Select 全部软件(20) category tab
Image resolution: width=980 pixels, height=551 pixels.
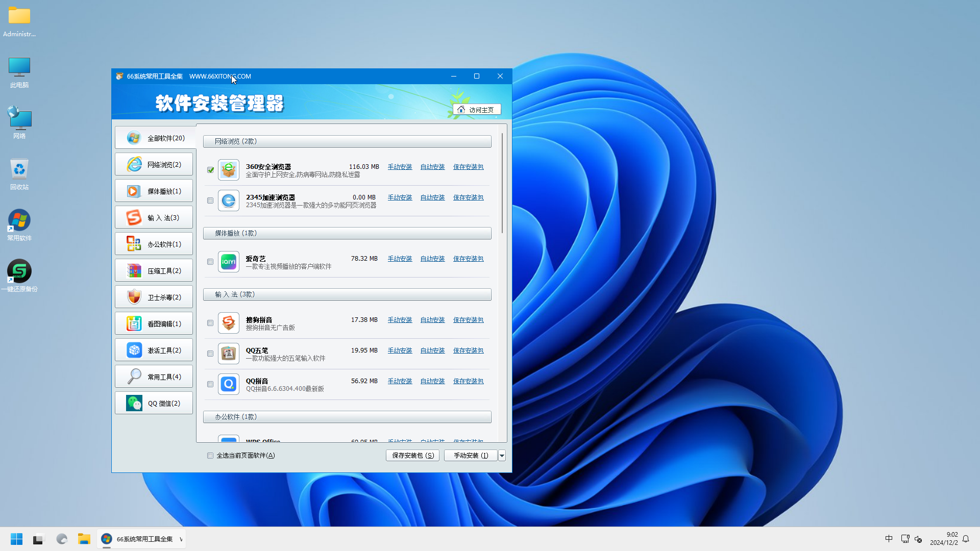coord(154,138)
